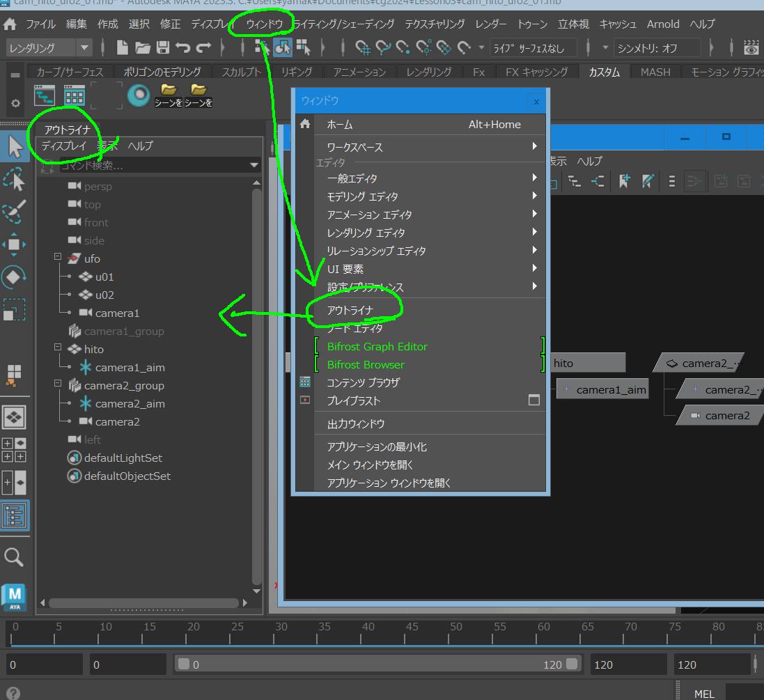Click the second shelf folder scene icon
The width and height of the screenshot is (764, 700).
coord(198,95)
